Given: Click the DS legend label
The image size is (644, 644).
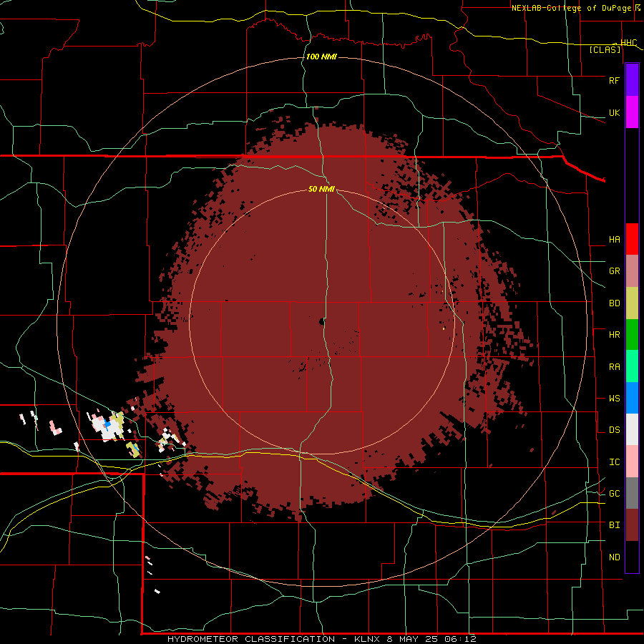Looking at the screenshot, I should pos(614,430).
